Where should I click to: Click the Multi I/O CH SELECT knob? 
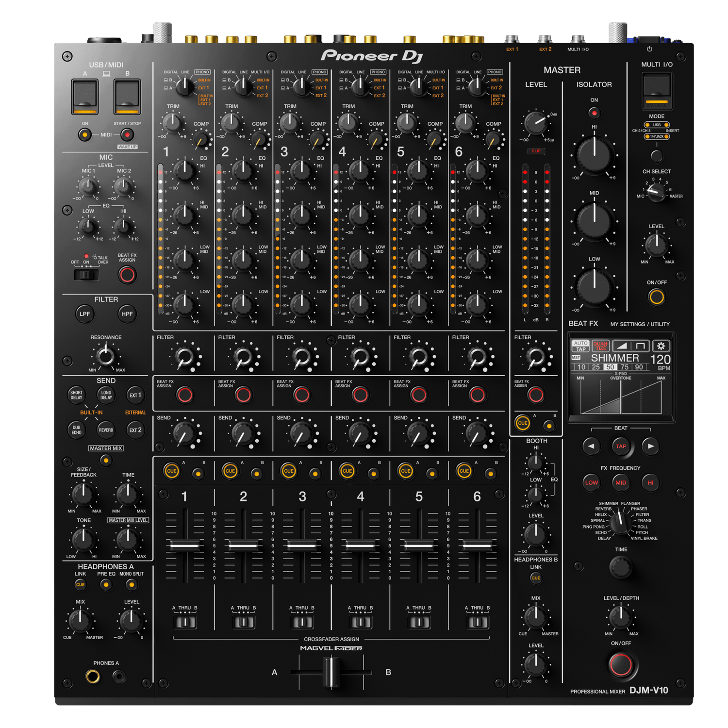point(656,193)
